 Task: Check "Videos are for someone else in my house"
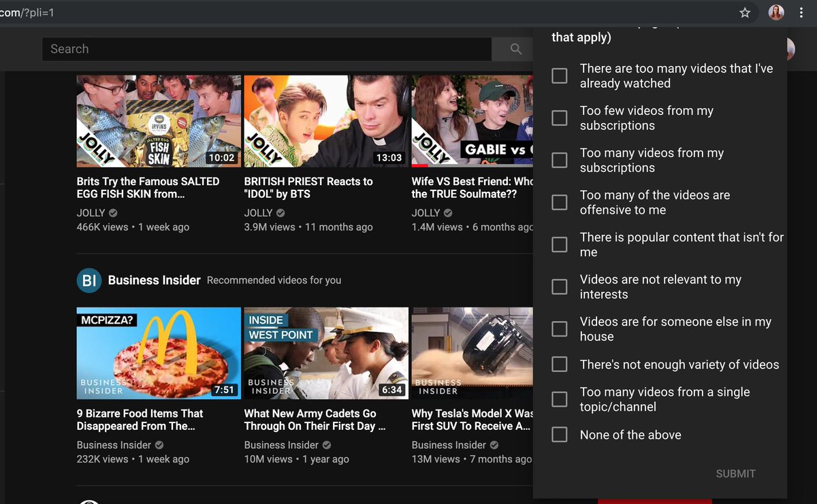[x=560, y=329]
